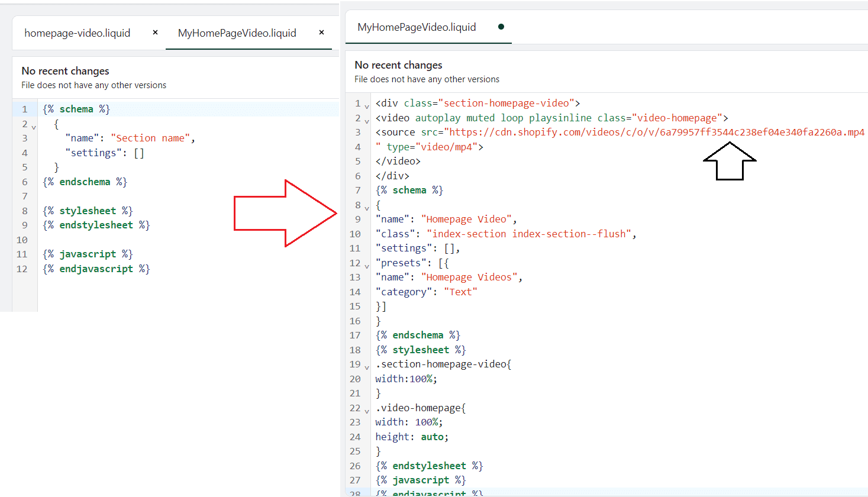
Task: Click the '"settings": [],' line in right editor
Action: pyautogui.click(x=418, y=248)
